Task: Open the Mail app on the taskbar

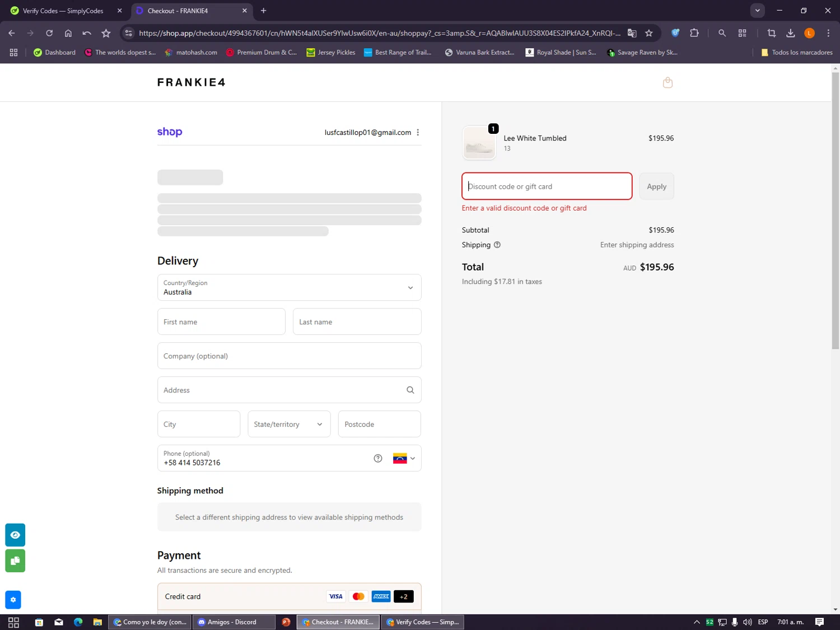Action: 59,622
